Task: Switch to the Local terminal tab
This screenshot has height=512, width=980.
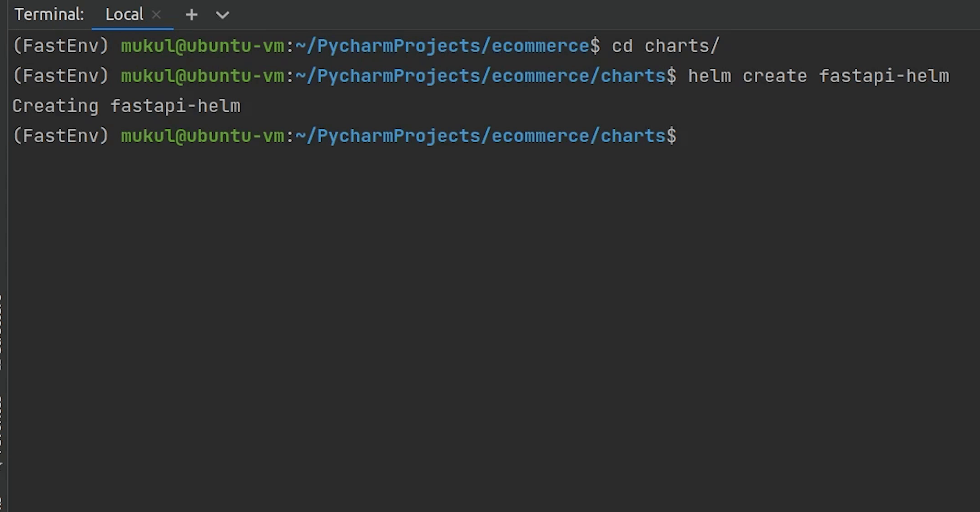Action: [124, 15]
